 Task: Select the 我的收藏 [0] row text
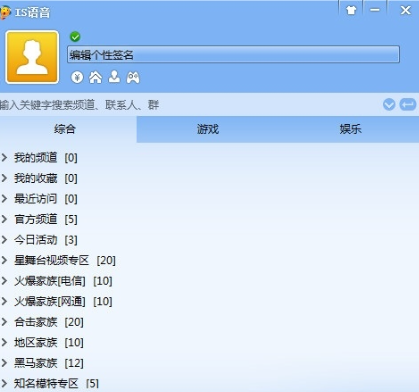coord(46,178)
